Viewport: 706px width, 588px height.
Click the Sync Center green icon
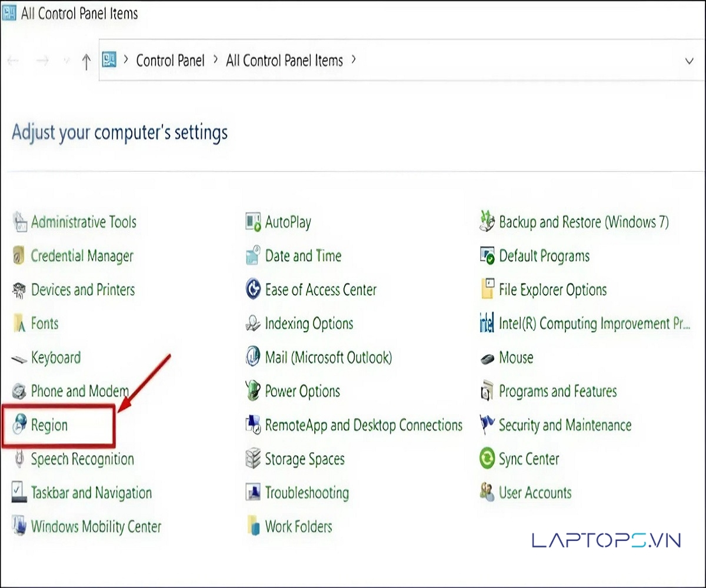point(487,459)
